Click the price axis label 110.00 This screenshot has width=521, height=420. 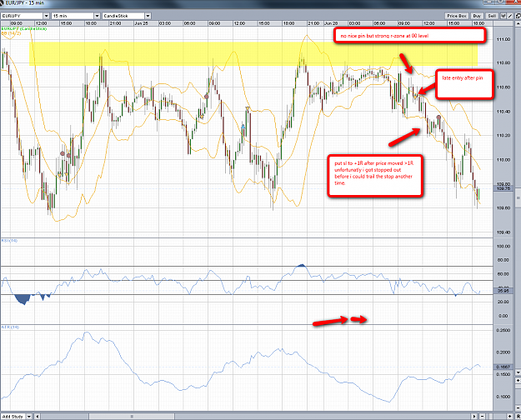click(503, 160)
